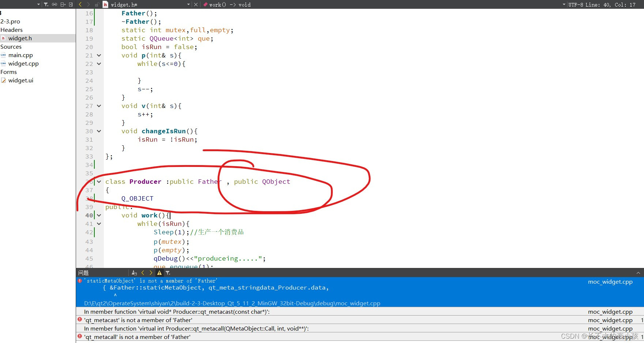The height and width of the screenshot is (343, 644).
Task: Navigate back using the yellow left arrow
Action: point(80,4)
